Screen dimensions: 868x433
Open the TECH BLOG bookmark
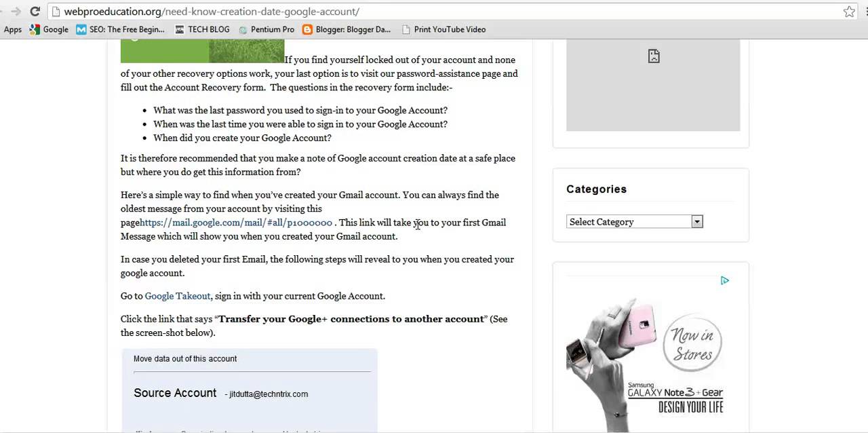click(202, 29)
